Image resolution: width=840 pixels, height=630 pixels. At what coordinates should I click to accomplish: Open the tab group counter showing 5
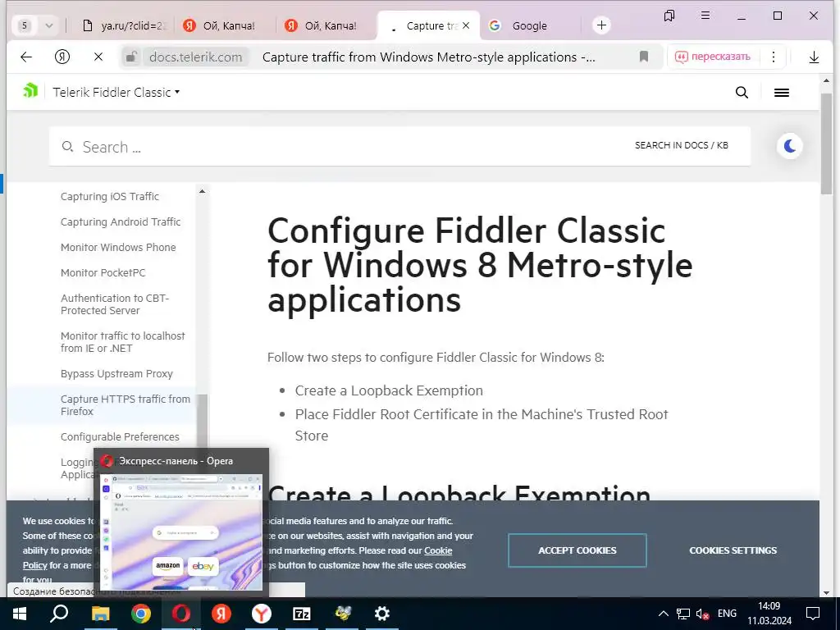pos(25,25)
